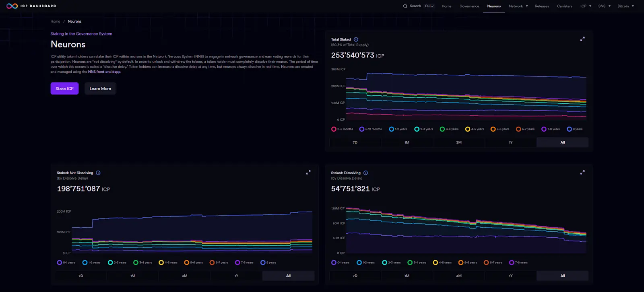Toggle 7-8 years in Not Dissolving legend
The image size is (644, 292).
[x=244, y=263]
